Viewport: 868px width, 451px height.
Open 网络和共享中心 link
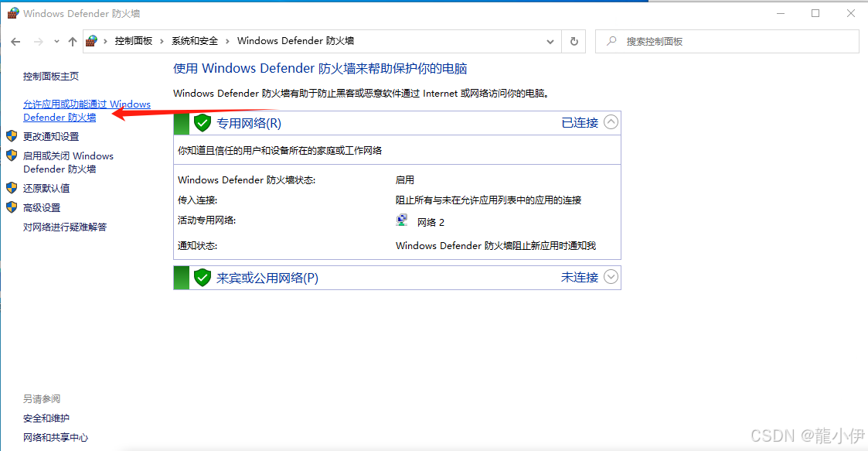[56, 438]
